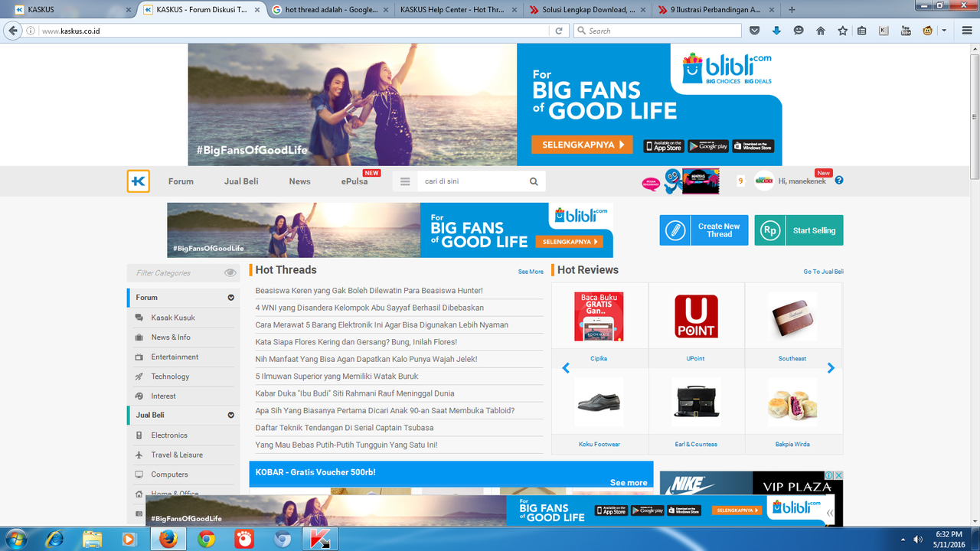The height and width of the screenshot is (551, 980).
Task: Show bookmarks list icon in toolbar
Action: coord(862,31)
